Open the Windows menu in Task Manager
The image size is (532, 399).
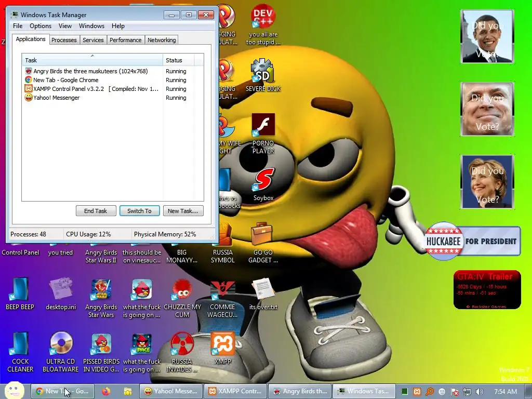(x=91, y=26)
